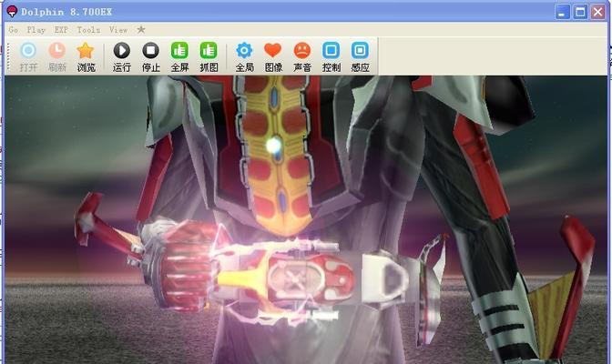Maximize the Dolphin 8.700EX window

pos(580,12)
